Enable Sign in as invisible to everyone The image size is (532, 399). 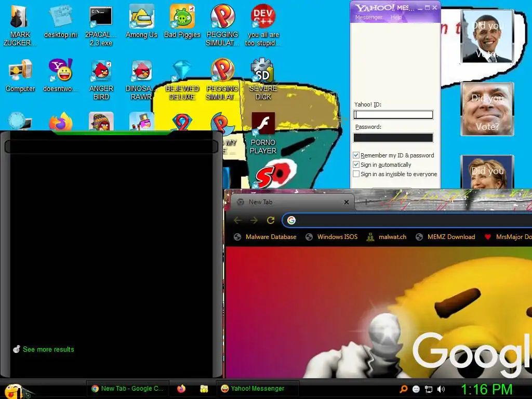356,174
